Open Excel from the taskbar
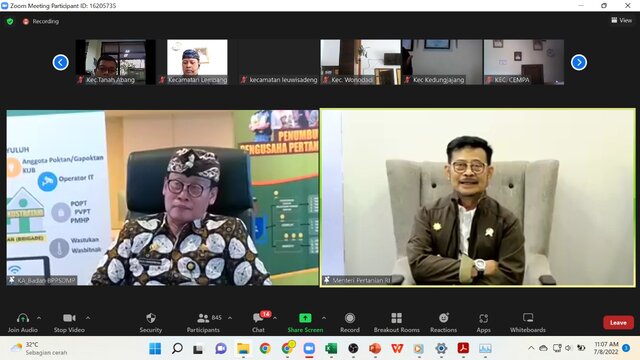640x360 pixels. pos(331,349)
